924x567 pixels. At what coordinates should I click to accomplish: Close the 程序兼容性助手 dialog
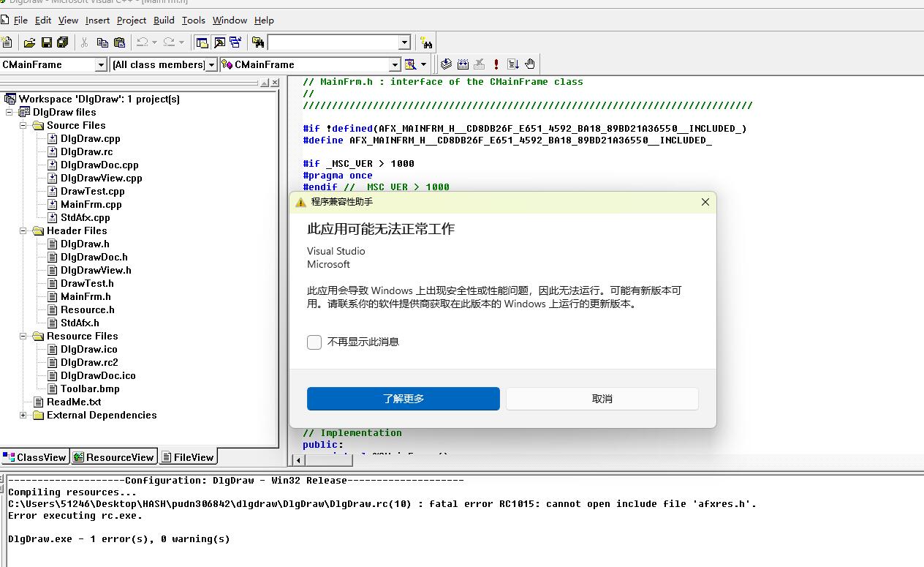705,202
